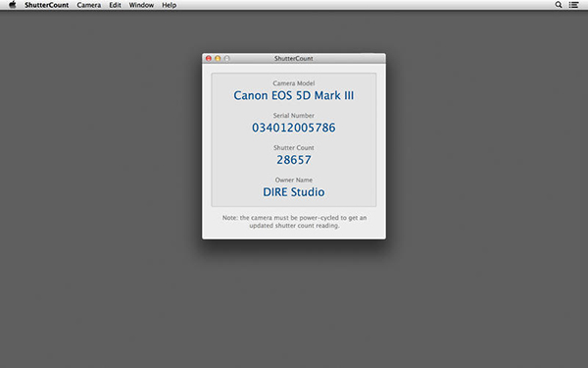Open the Camera menu
This screenshot has width=588, height=368.
point(89,5)
